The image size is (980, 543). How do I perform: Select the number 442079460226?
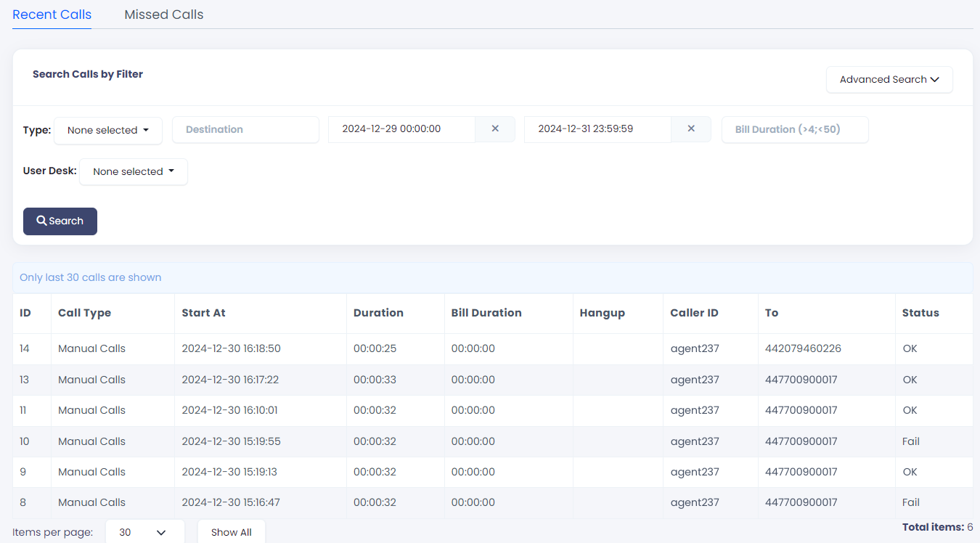[x=803, y=348]
